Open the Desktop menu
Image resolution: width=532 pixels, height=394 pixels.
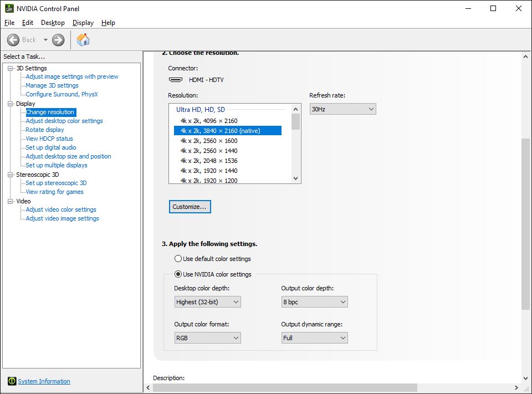pyautogui.click(x=53, y=23)
